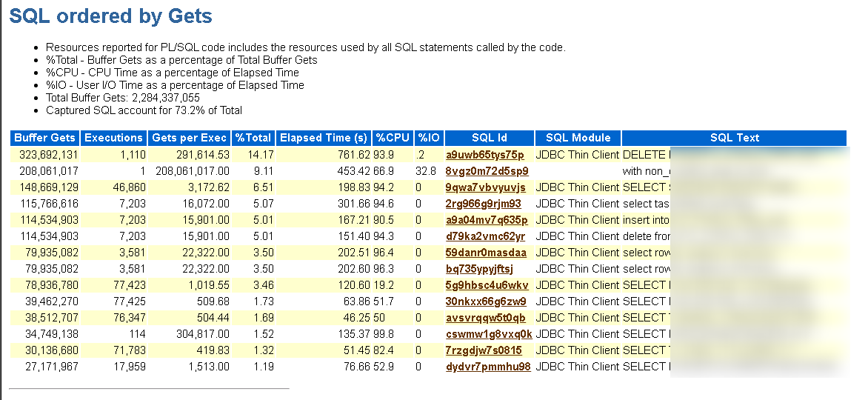This screenshot has height=400, width=868.
Task: Click the 30nkxx66g6zw9 SQL link
Action: tap(486, 301)
